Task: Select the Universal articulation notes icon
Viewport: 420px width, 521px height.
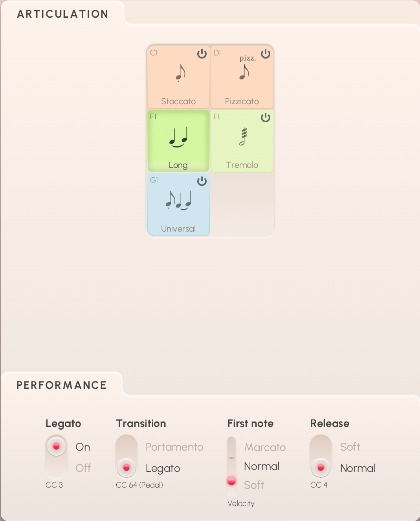Action: point(179,200)
